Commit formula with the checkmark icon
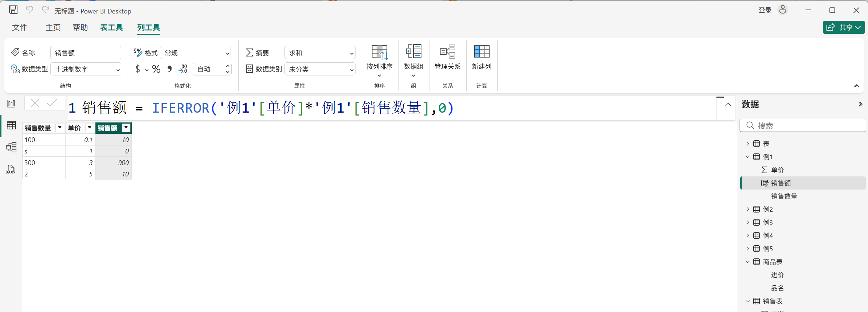 point(52,103)
